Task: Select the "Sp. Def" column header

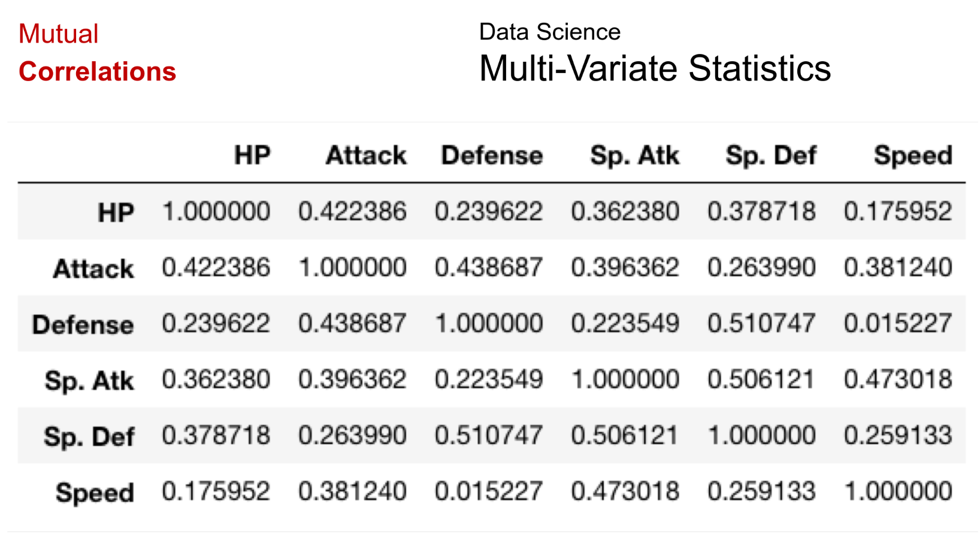Action: (x=771, y=155)
